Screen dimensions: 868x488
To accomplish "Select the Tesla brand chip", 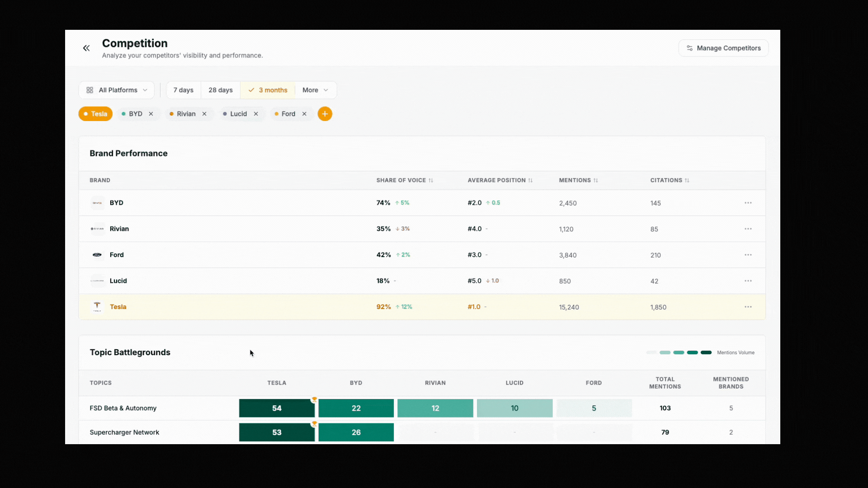I will (x=95, y=114).
